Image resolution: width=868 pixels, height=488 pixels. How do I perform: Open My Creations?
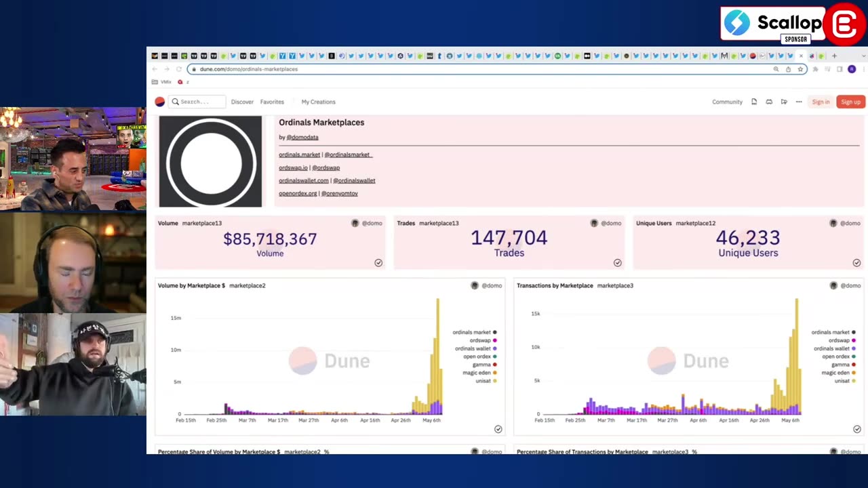[x=318, y=102]
